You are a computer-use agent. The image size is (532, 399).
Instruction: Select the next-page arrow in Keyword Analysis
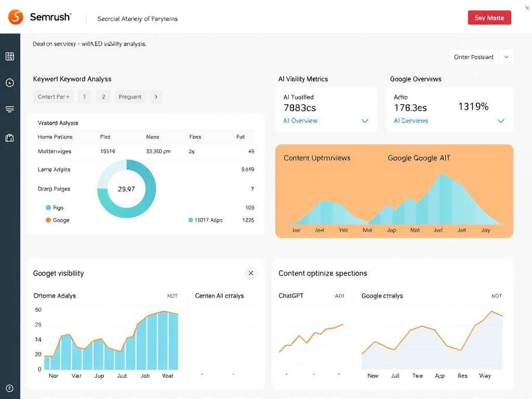tap(156, 96)
